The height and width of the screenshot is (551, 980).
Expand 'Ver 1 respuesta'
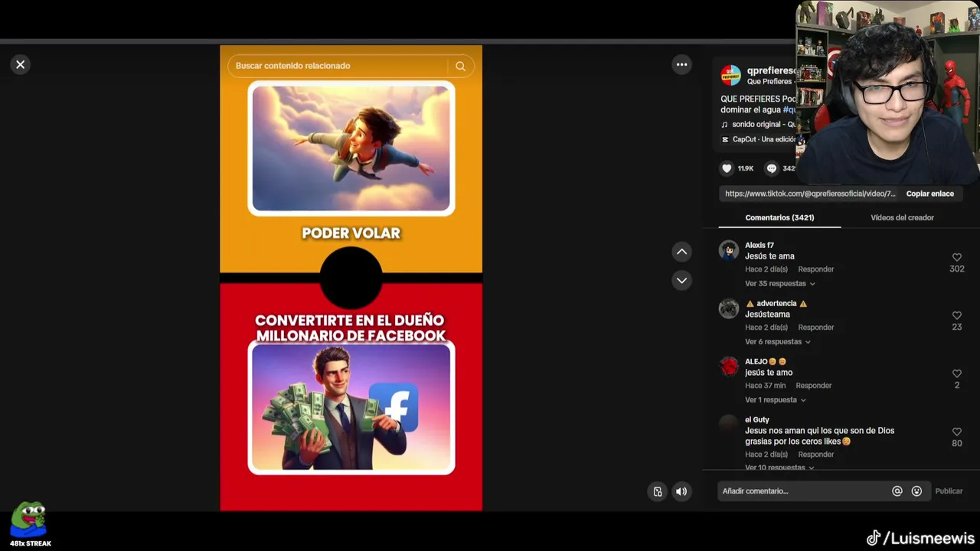[x=775, y=400]
